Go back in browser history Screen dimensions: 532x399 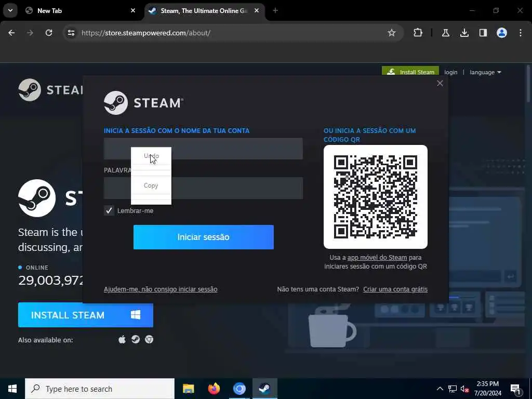pyautogui.click(x=11, y=33)
